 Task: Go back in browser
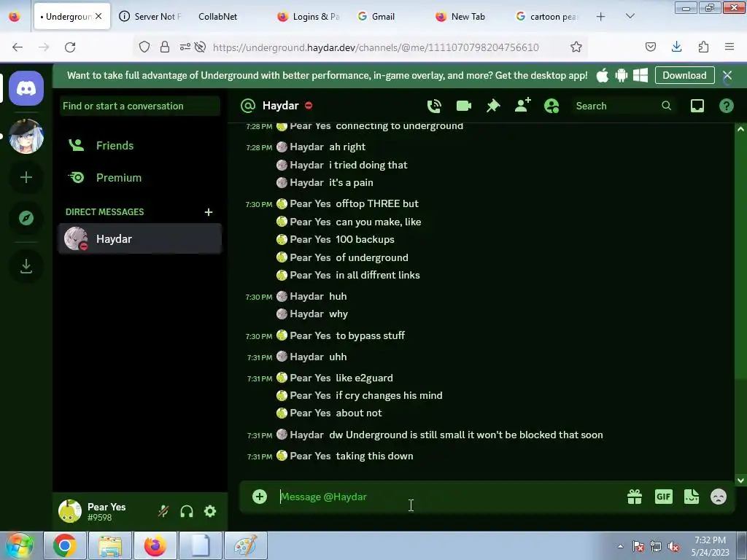(x=18, y=47)
